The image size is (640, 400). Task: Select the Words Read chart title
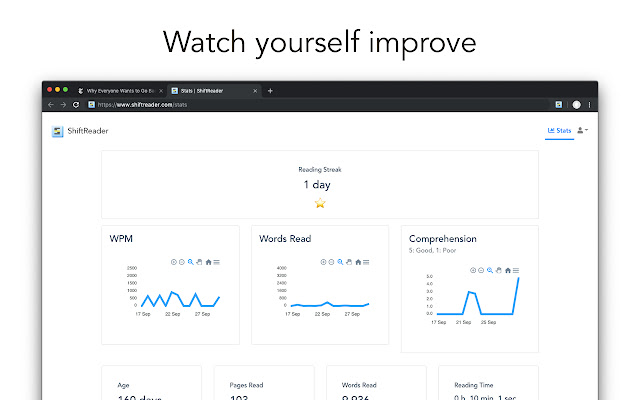[285, 239]
